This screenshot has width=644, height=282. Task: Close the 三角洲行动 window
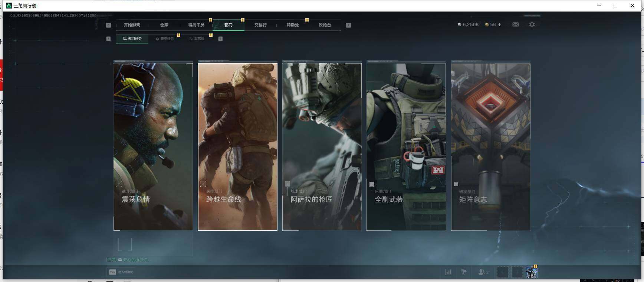pyautogui.click(x=632, y=6)
